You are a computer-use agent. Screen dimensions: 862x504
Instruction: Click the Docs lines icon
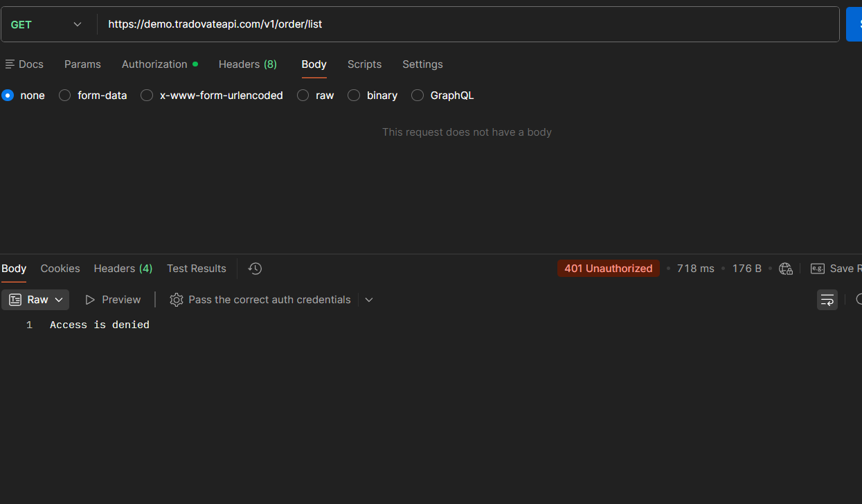coord(10,64)
